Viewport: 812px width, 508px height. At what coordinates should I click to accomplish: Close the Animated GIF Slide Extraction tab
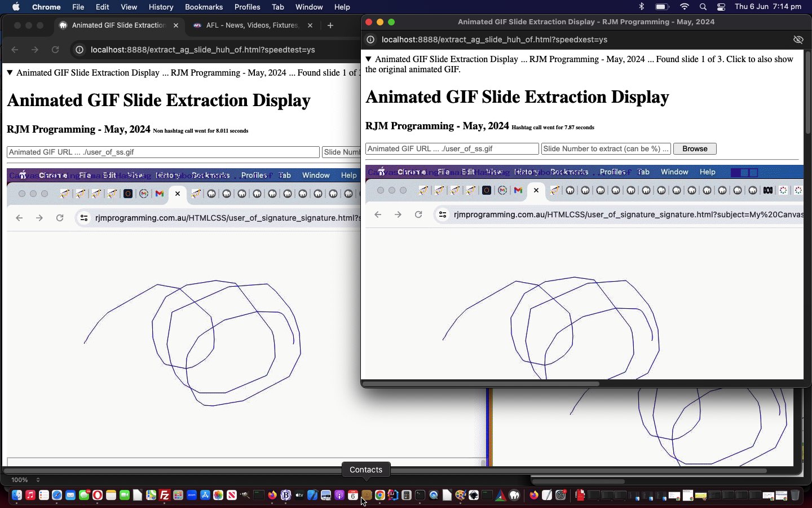pyautogui.click(x=175, y=25)
